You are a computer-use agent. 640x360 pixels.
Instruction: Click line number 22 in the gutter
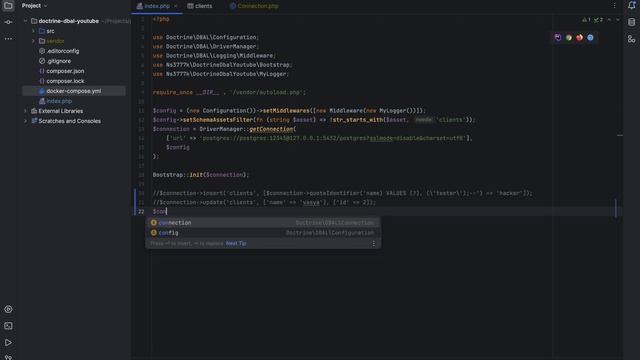pos(141,211)
